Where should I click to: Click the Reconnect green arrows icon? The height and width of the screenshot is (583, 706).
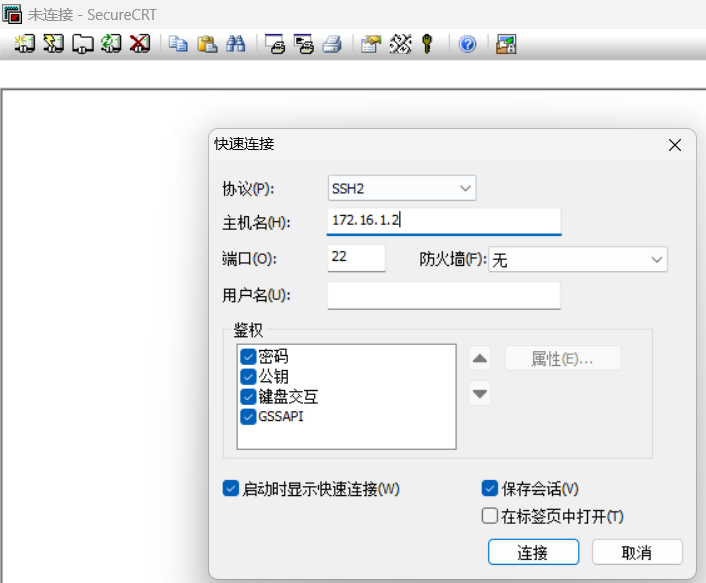click(111, 44)
